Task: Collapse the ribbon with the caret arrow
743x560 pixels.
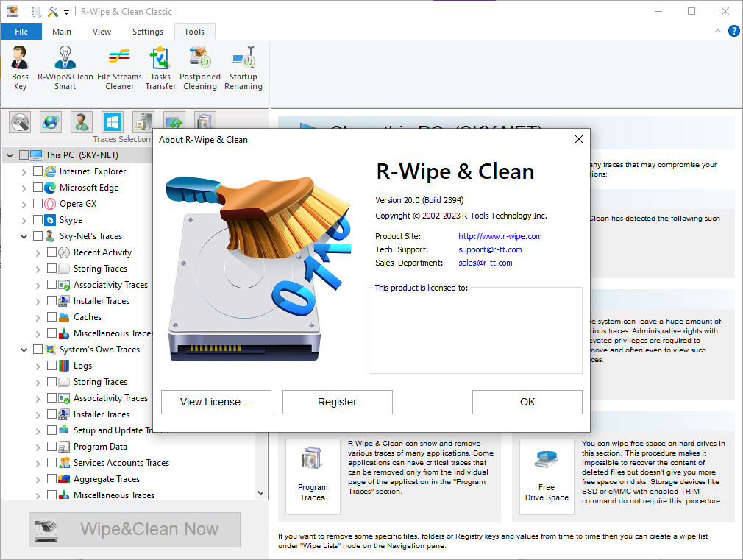Action: click(717, 32)
